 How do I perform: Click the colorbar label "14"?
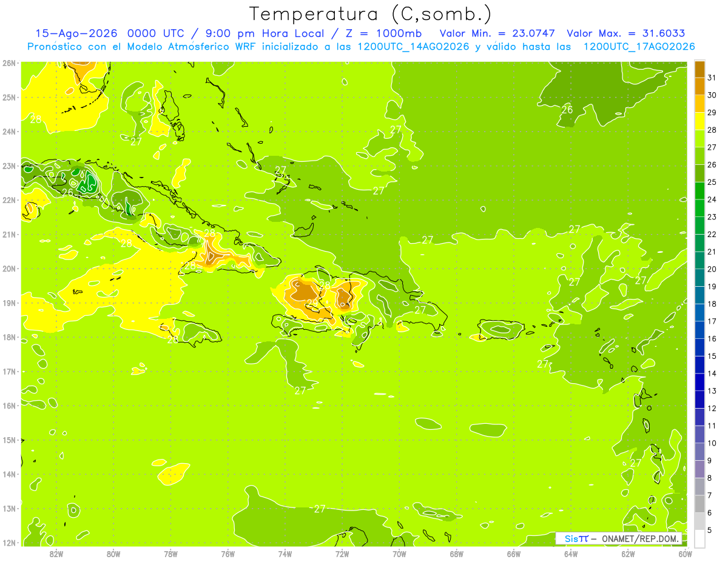point(712,374)
